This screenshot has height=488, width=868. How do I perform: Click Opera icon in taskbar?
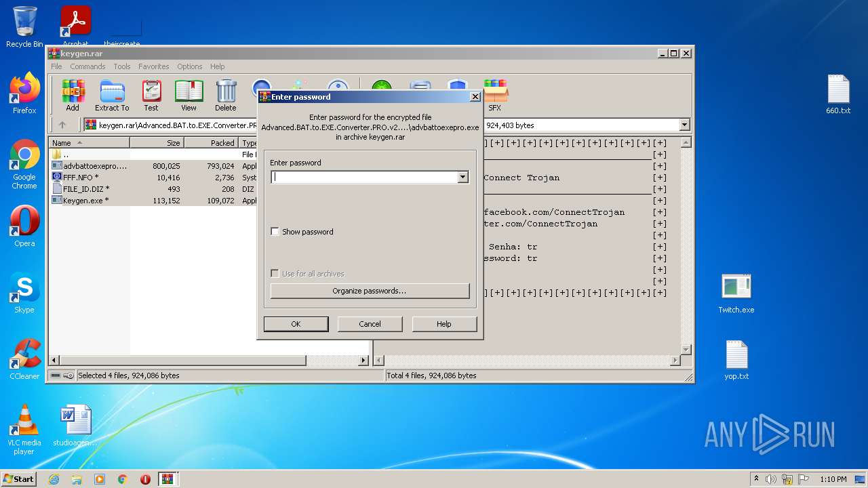click(145, 479)
